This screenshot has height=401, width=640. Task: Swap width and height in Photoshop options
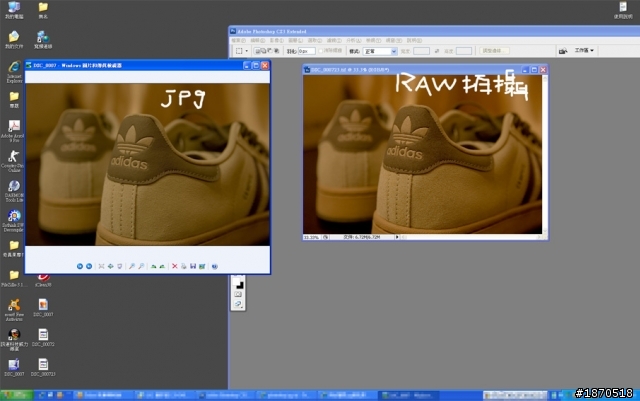click(437, 51)
